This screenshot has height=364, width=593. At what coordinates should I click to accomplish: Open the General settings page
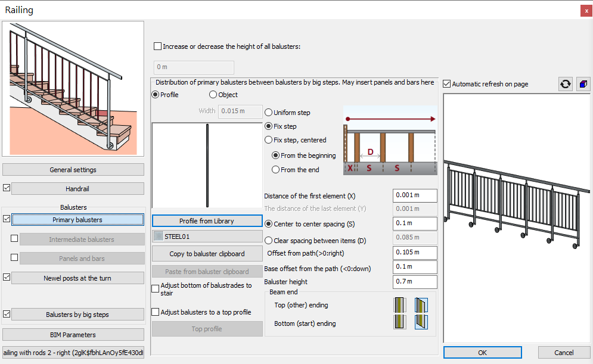click(x=73, y=170)
